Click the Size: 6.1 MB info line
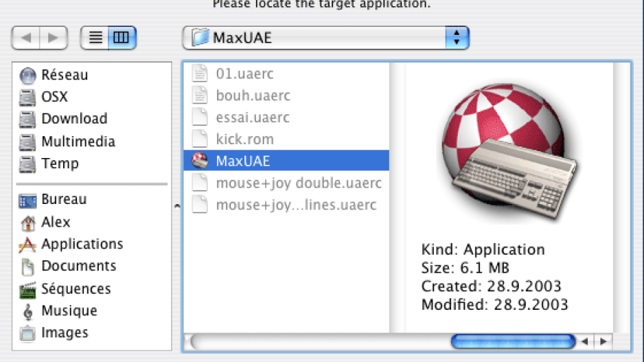This screenshot has height=362, width=644. (x=465, y=269)
